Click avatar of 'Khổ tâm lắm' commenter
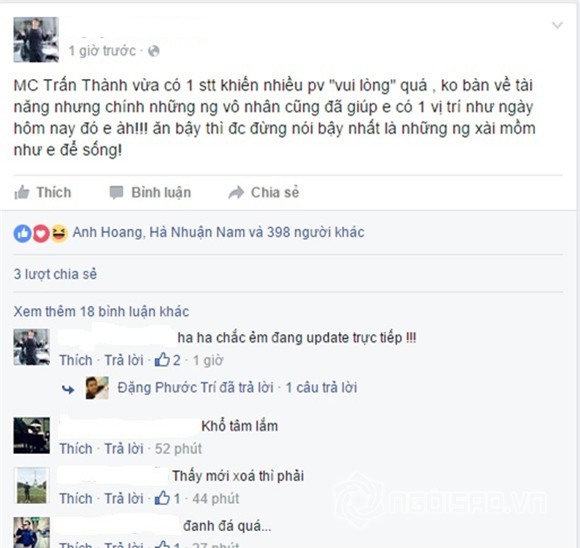Screen dimensions: 580x548 tap(32, 436)
